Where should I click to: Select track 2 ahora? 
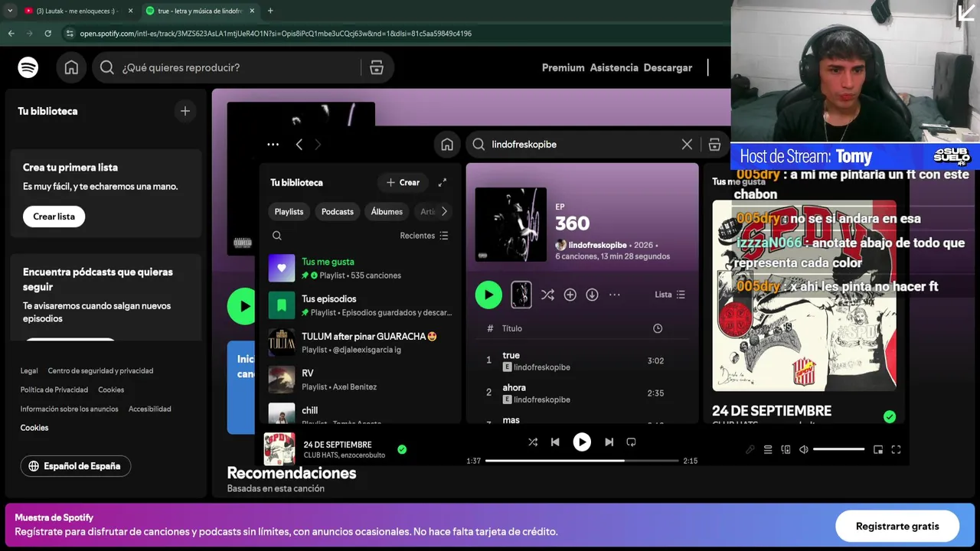tap(582, 393)
